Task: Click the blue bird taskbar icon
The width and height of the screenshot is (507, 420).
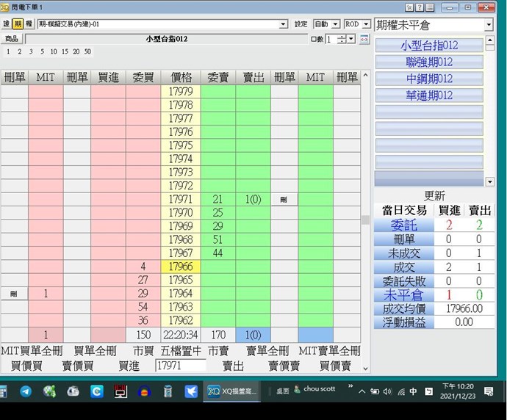Action: pos(191,391)
